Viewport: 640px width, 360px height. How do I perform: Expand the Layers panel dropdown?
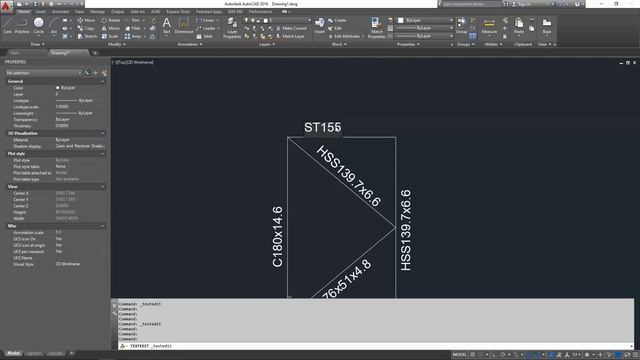point(267,44)
